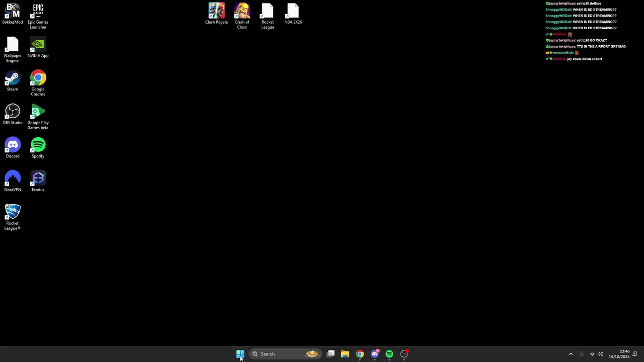This screenshot has width=644, height=362.
Task: Open File Explorer from the taskbar
Action: tap(345, 354)
